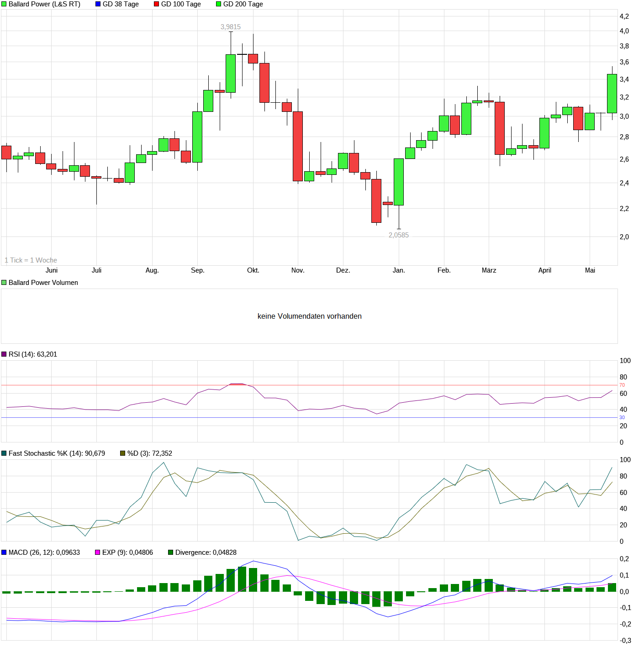Click the red GD 100 Tage swatch
The image size is (644, 647).
coord(157,4)
